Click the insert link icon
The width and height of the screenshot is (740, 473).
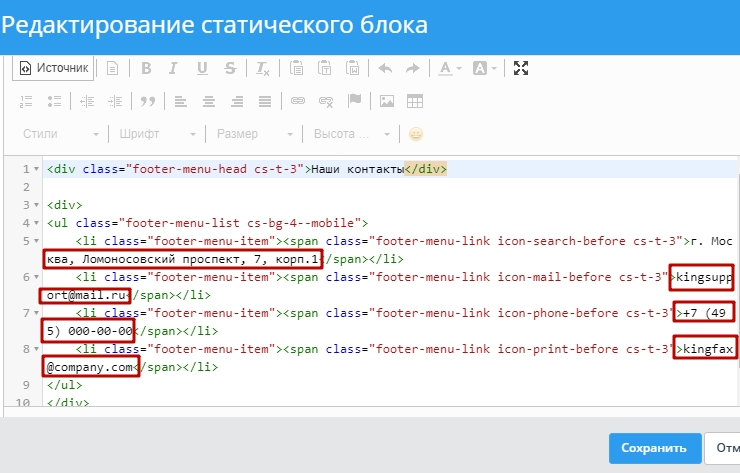click(297, 101)
